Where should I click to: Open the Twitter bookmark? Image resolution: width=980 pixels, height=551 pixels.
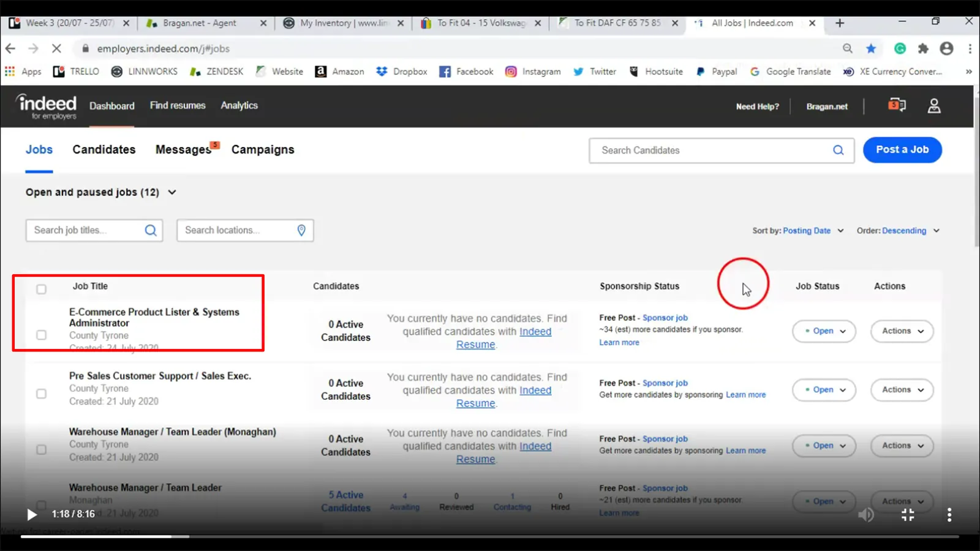[x=595, y=72]
